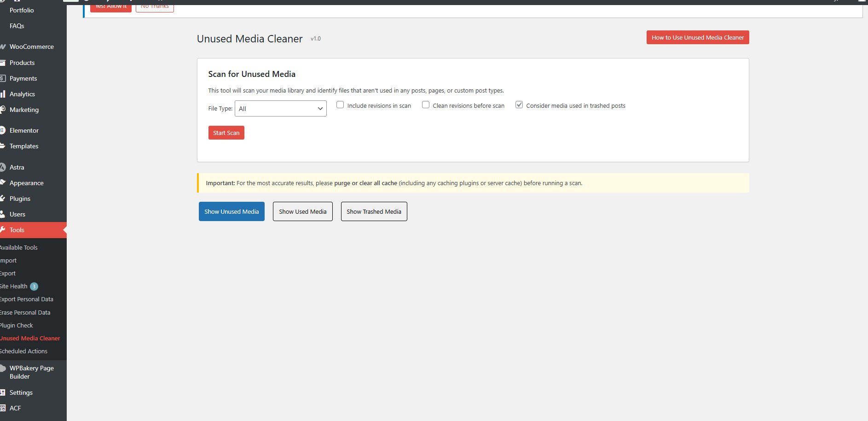Click the Astra theme icon
Viewport: 868px width, 421px height.
pyautogui.click(x=3, y=167)
